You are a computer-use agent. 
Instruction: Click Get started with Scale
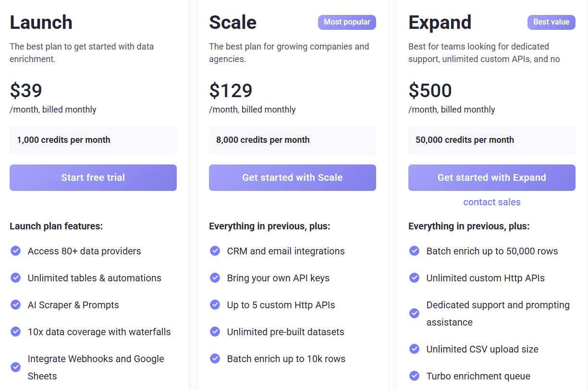pos(292,177)
